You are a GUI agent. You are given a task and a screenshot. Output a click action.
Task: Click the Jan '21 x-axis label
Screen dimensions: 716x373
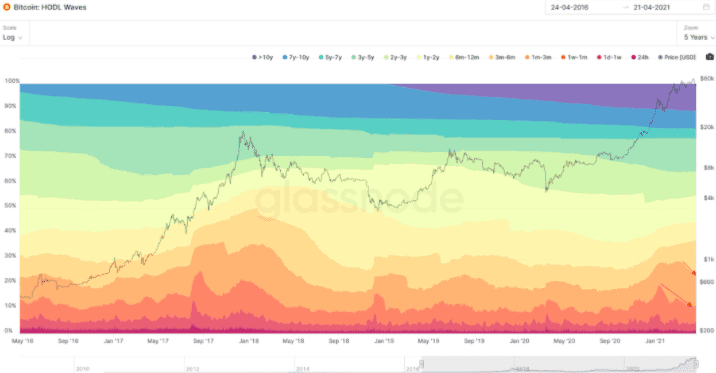point(655,341)
